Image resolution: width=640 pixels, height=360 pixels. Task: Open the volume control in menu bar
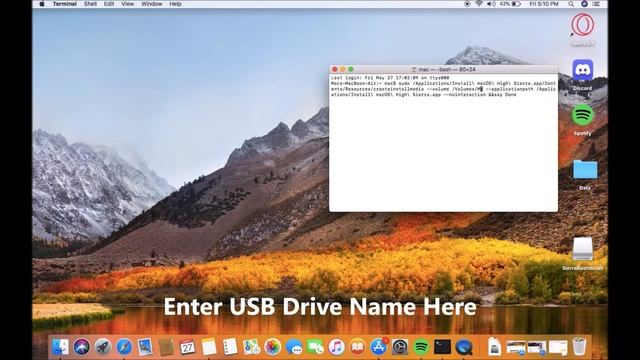pyautogui.click(x=491, y=4)
